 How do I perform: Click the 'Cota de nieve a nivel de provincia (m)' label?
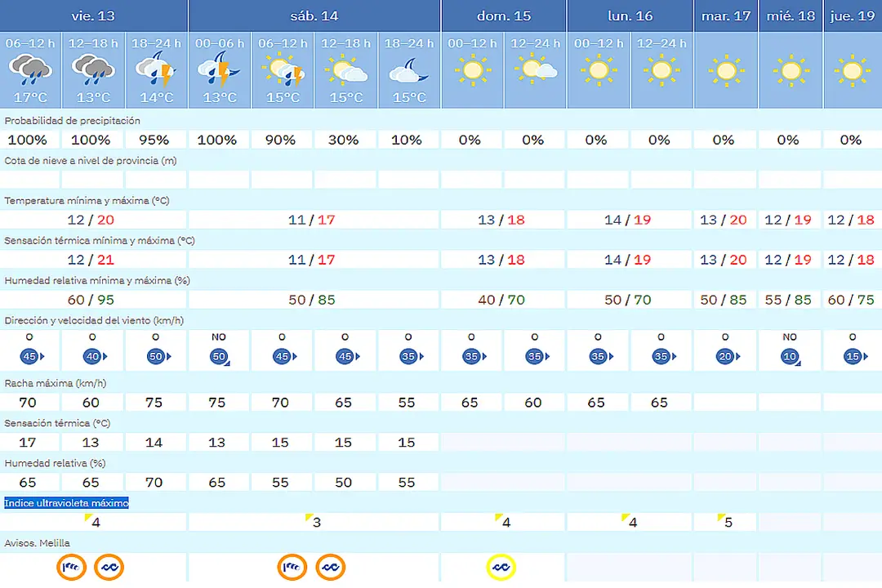(x=91, y=161)
